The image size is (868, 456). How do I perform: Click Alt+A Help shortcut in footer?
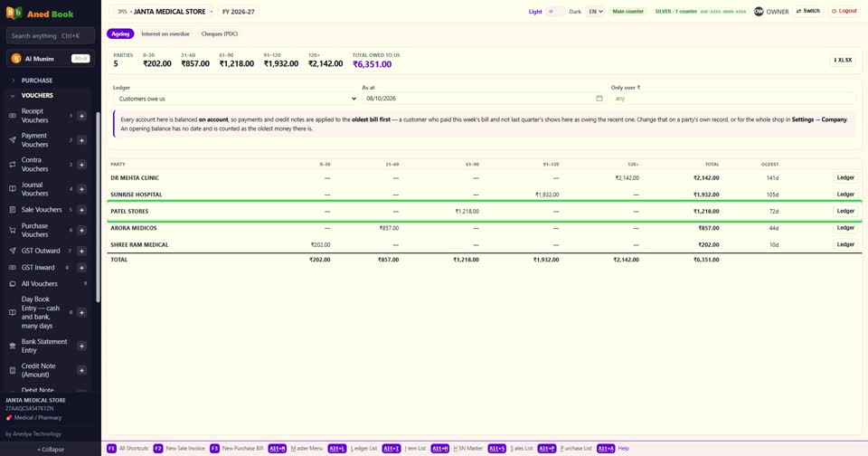pyautogui.click(x=613, y=448)
